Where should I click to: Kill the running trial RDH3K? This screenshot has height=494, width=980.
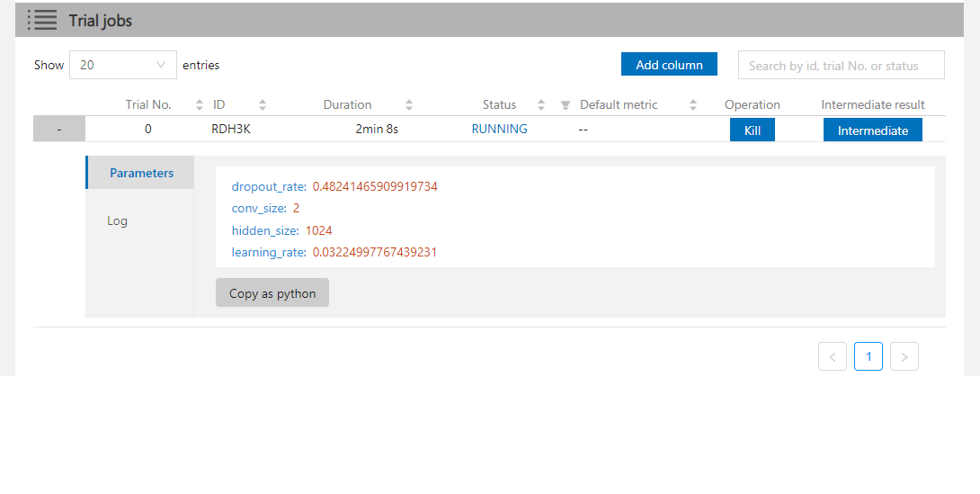click(753, 130)
